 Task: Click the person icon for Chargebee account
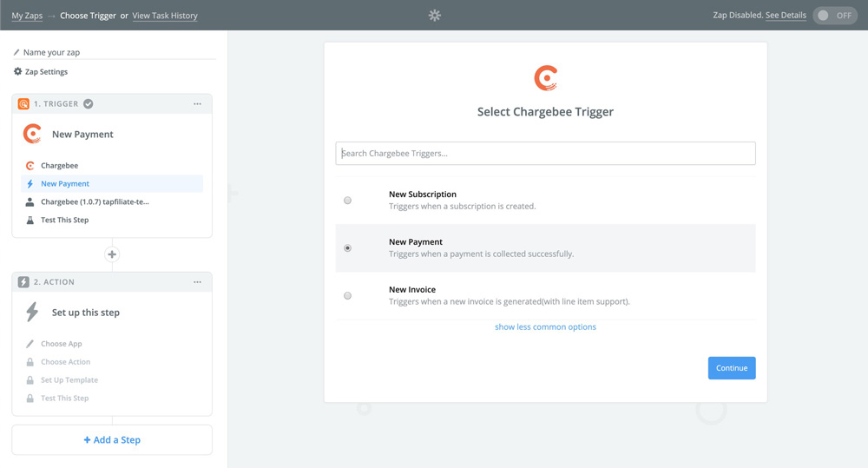click(x=30, y=201)
